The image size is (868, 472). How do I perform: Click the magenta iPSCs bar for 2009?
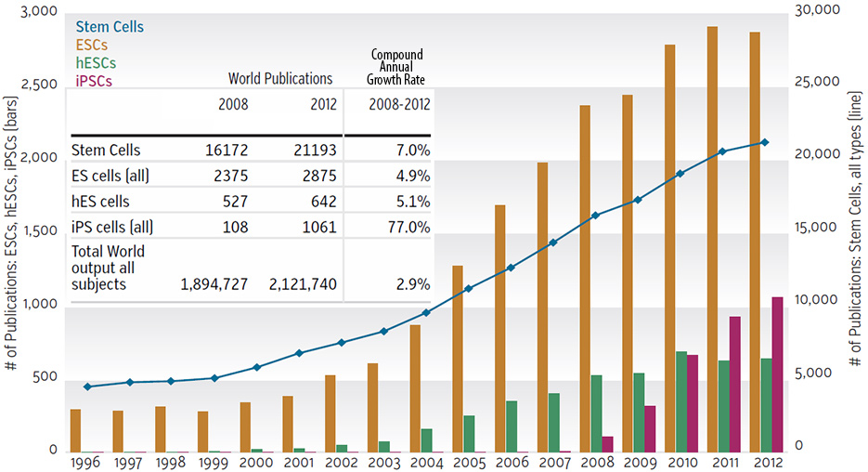click(x=650, y=428)
